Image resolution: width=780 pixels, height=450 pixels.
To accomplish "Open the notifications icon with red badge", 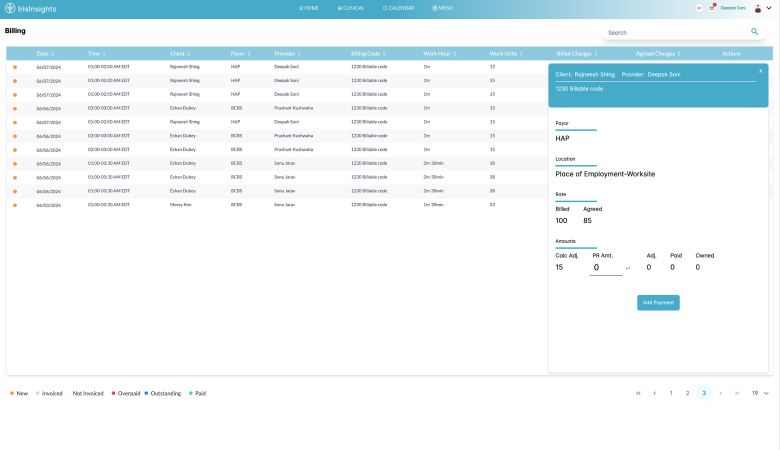I will pos(712,7).
